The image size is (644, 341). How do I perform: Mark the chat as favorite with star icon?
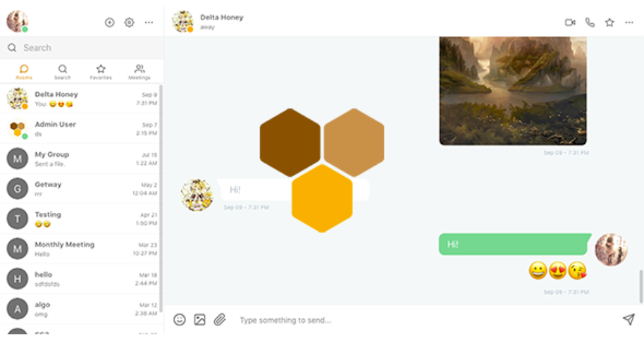[610, 22]
